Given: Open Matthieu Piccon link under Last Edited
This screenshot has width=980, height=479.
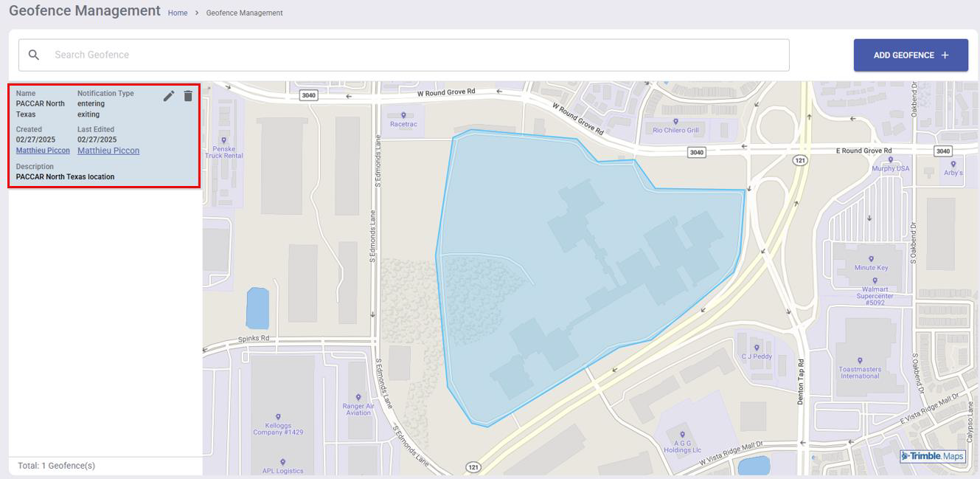Looking at the screenshot, I should pos(108,151).
